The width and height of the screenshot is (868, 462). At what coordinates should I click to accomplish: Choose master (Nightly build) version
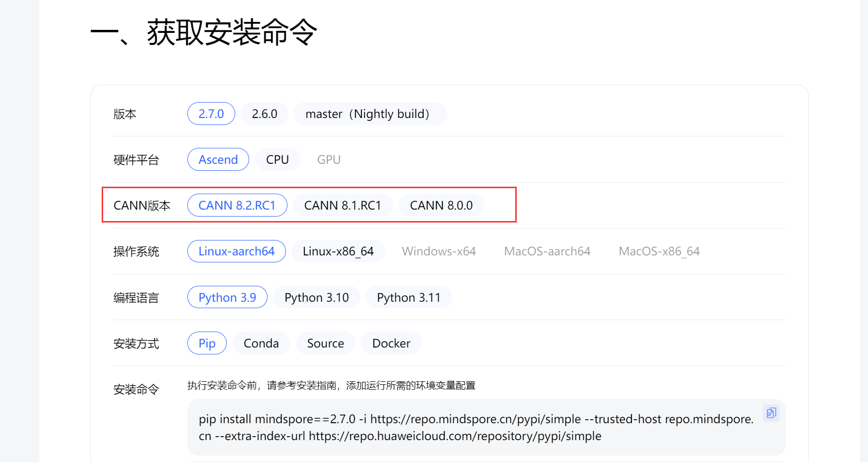pyautogui.click(x=370, y=114)
